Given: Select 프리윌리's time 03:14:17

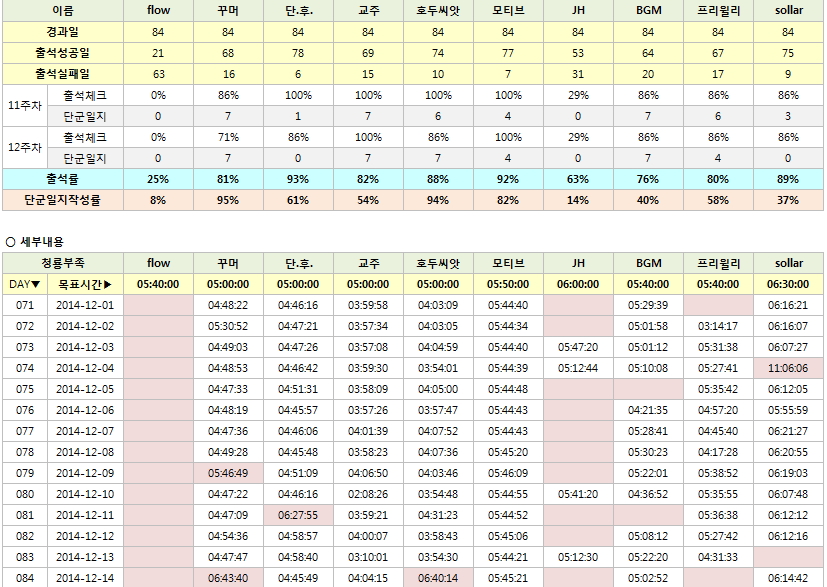Looking at the screenshot, I should click(x=718, y=326).
